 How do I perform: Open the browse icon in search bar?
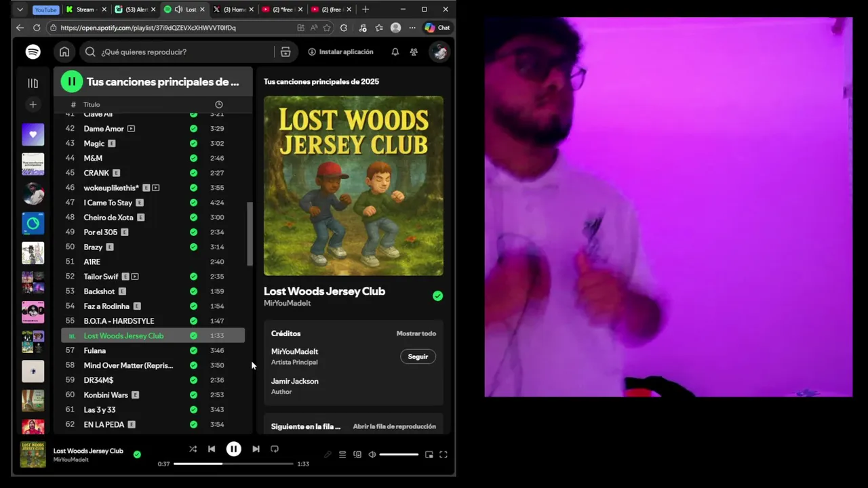285,52
